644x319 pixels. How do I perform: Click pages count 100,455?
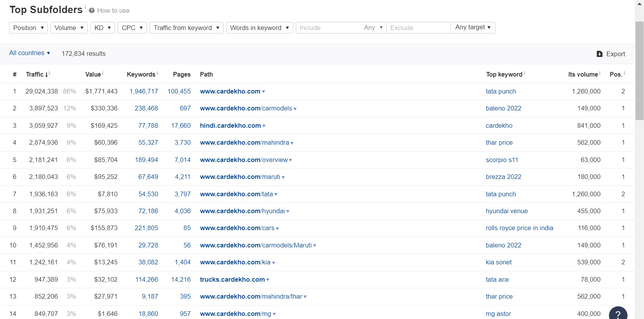pos(179,91)
